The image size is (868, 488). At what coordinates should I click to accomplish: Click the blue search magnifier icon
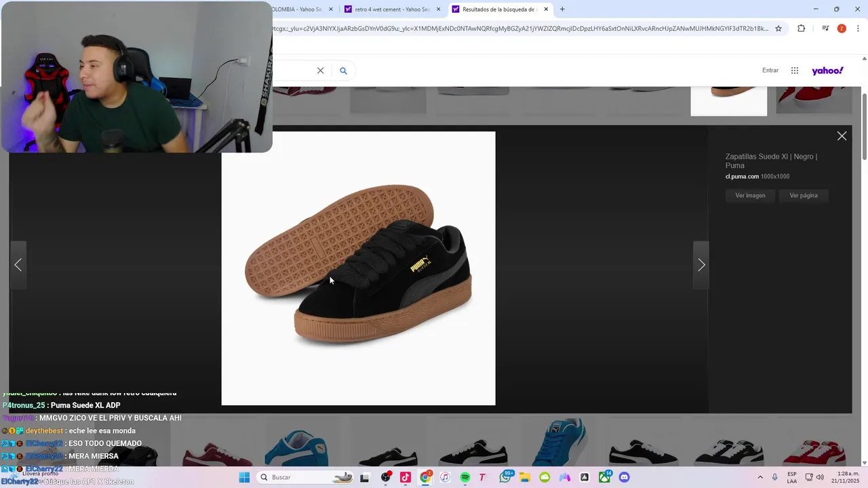pyautogui.click(x=343, y=70)
